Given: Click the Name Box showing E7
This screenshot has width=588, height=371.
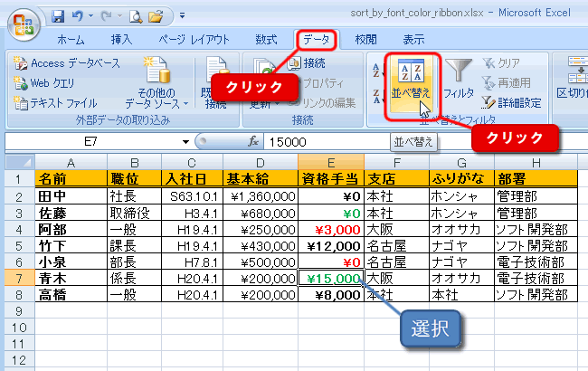Looking at the screenshot, I should coord(90,142).
